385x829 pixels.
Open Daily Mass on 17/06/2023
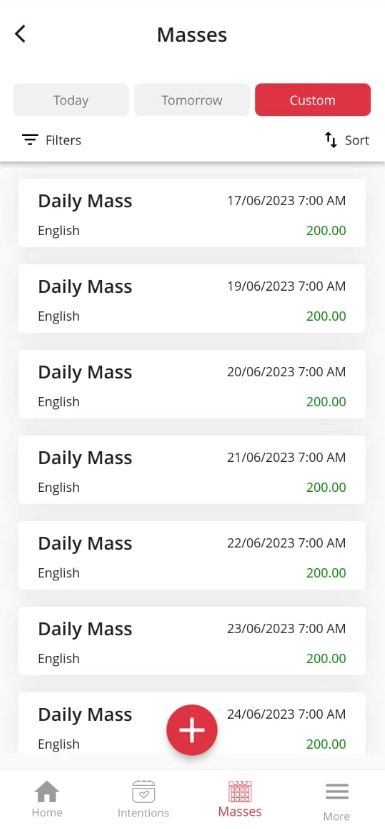click(192, 213)
